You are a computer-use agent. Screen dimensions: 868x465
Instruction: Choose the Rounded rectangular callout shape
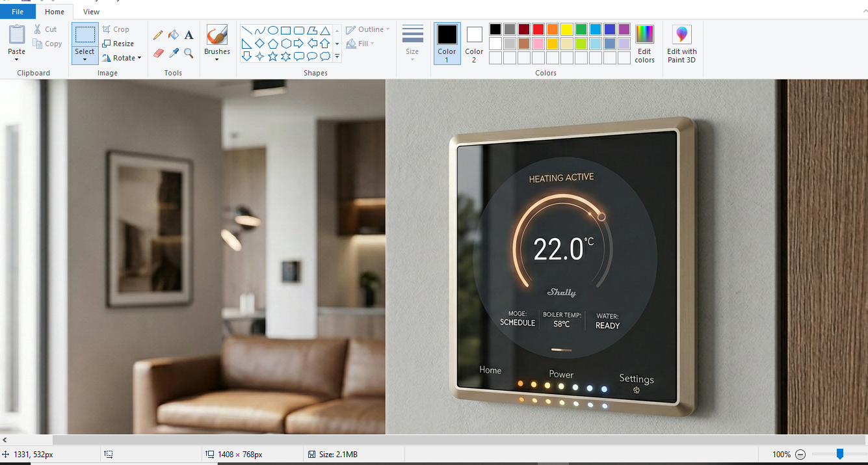click(x=299, y=57)
